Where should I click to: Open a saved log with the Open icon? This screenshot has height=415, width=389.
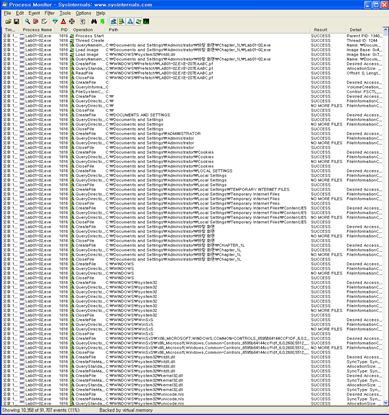pyautogui.click(x=8, y=22)
